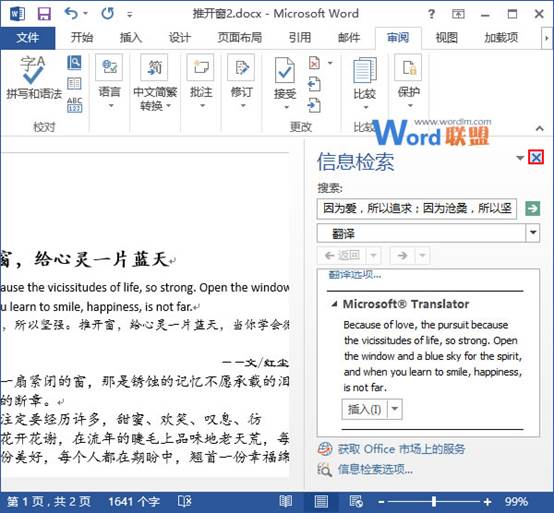Undo the last action
Viewport: 554px width, 513px height.
click(x=72, y=14)
